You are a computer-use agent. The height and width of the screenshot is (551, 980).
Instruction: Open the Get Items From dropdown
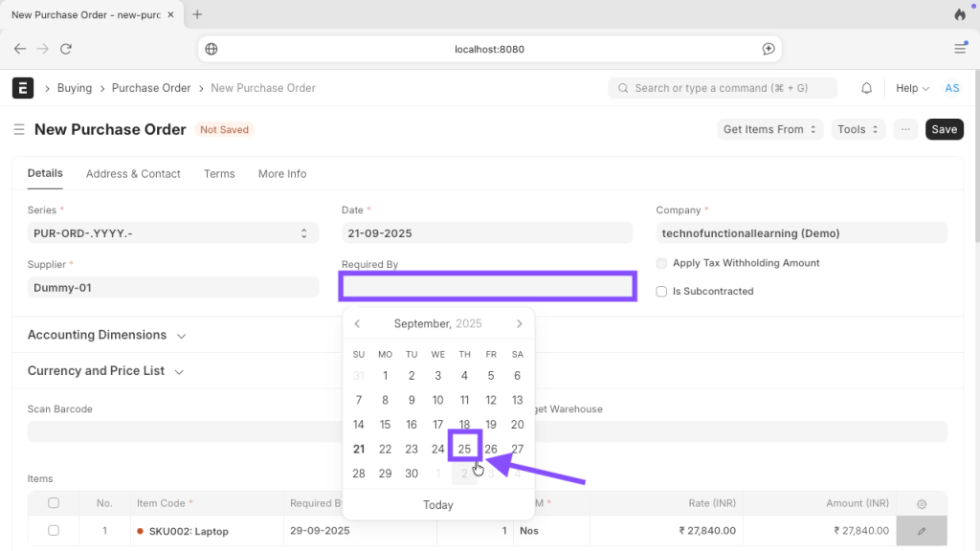pos(770,129)
